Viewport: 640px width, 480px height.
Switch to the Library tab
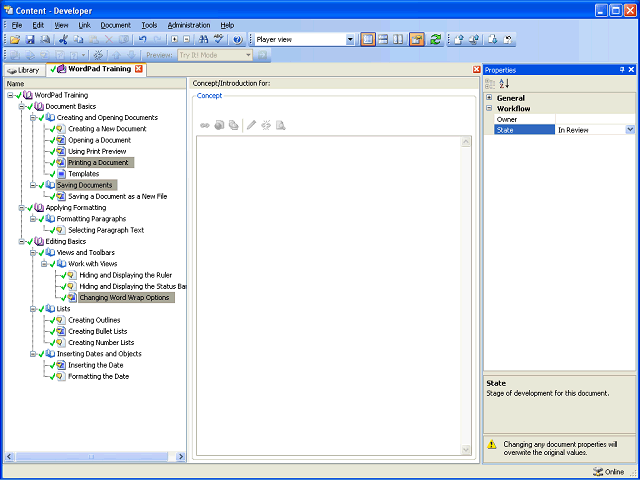pyautogui.click(x=24, y=70)
